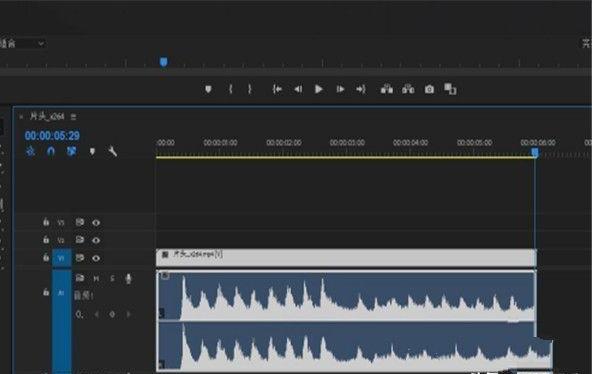Click the Extract button
This screenshot has height=374, width=592.
(x=408, y=89)
